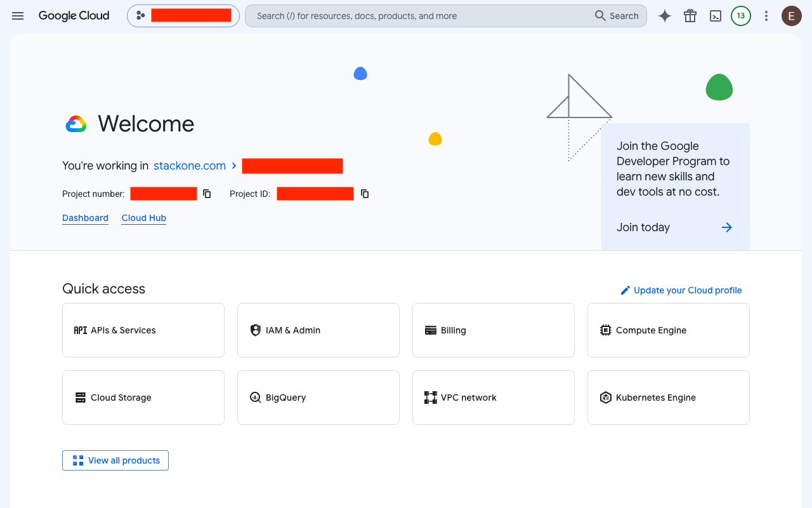Viewport: 812px width, 508px height.
Task: Open account avatar labeled E
Action: [x=792, y=16]
